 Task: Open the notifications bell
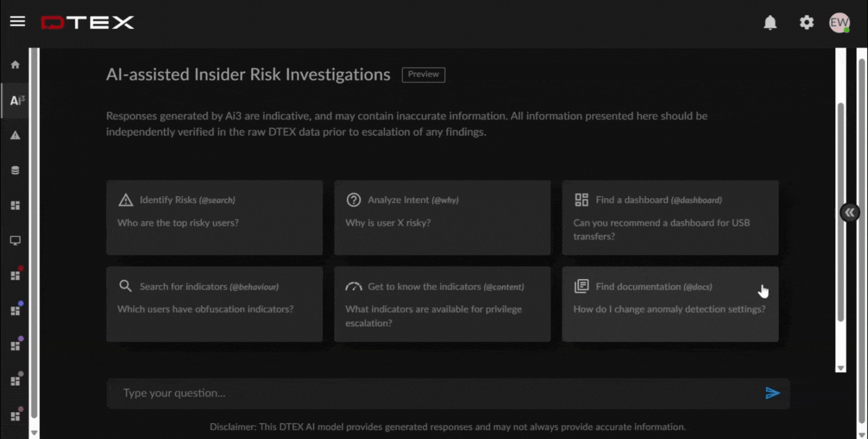770,22
